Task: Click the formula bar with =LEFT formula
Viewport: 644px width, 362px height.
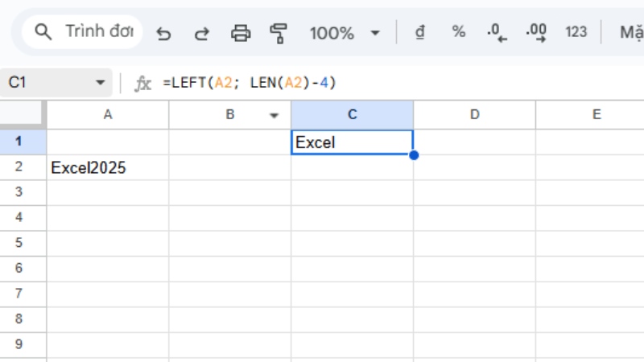Action: tap(402, 83)
